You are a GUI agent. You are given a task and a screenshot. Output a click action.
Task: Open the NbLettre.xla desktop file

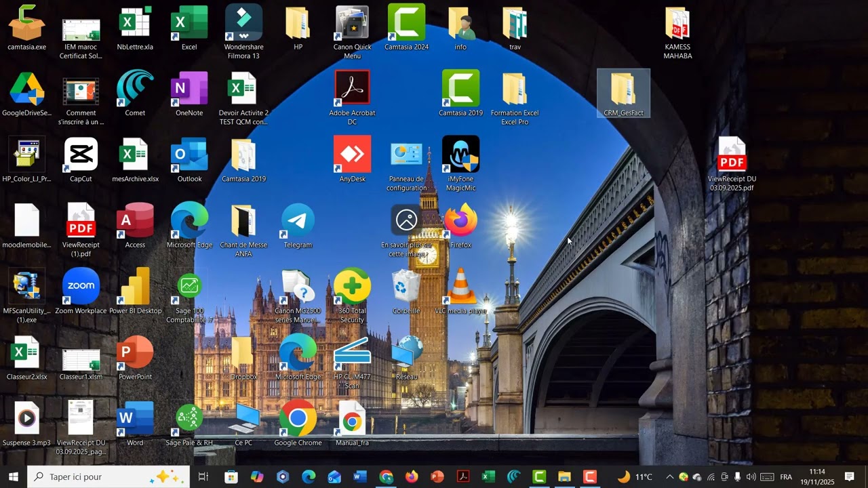(x=135, y=28)
